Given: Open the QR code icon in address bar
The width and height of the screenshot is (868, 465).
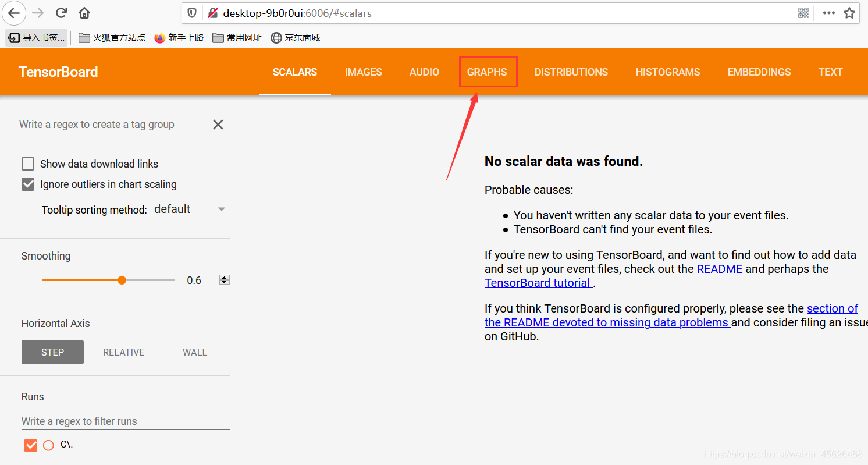Looking at the screenshot, I should [803, 13].
